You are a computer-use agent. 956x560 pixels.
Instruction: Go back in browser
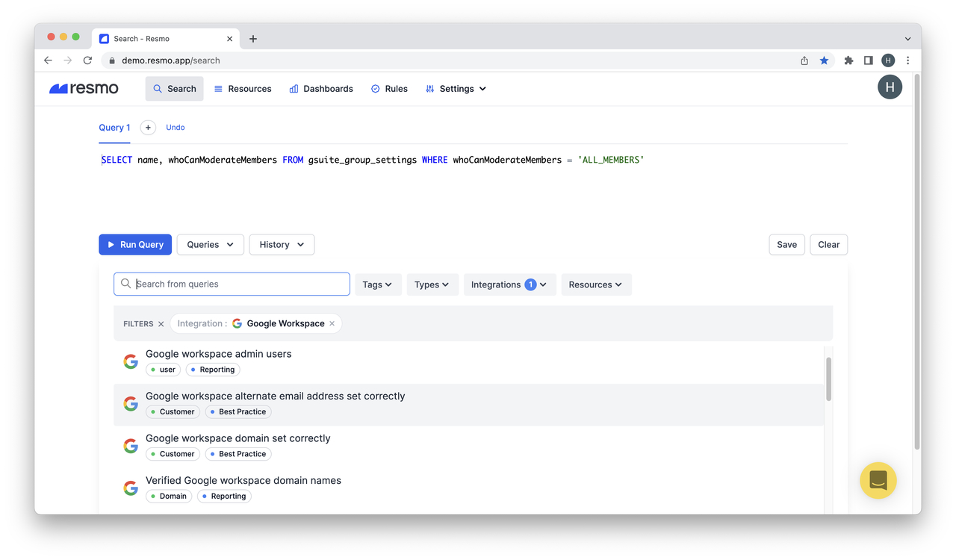coord(48,60)
